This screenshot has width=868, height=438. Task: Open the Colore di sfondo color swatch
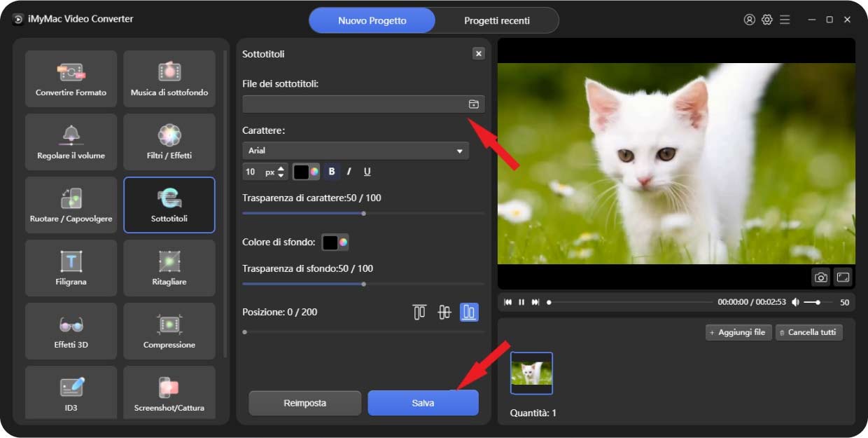335,242
